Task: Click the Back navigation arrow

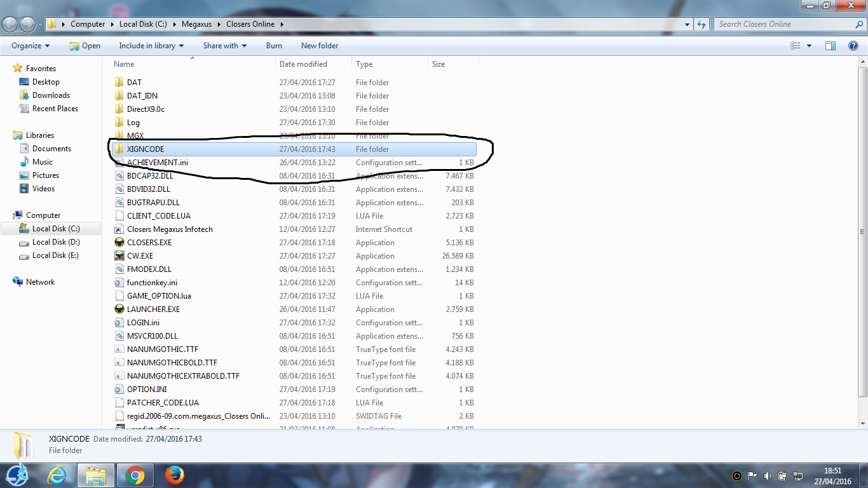Action: click(x=10, y=24)
